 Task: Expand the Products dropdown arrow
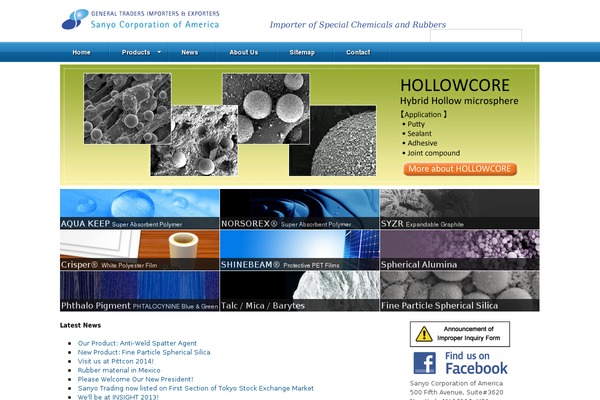(159, 52)
